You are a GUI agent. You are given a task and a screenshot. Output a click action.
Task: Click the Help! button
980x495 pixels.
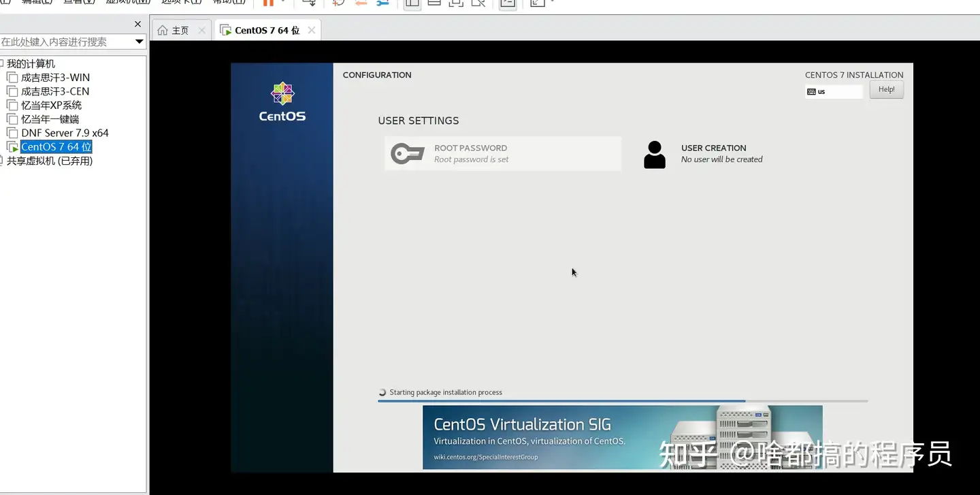(887, 89)
